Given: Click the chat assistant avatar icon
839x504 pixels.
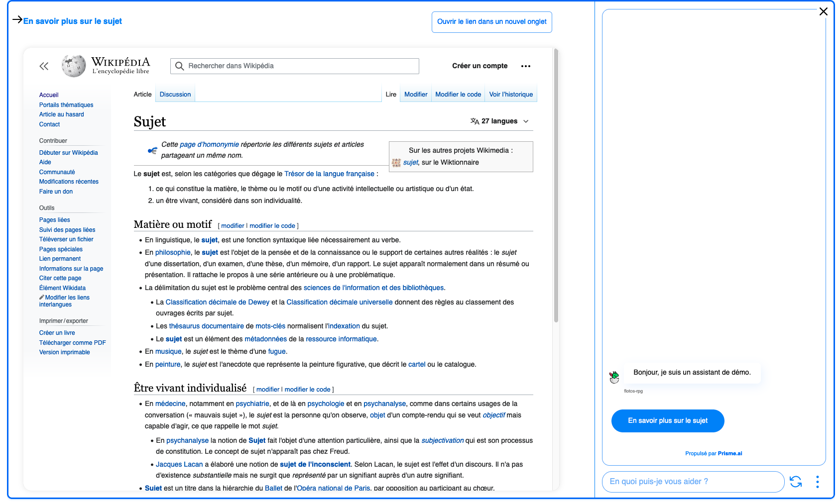Looking at the screenshot, I should [614, 377].
